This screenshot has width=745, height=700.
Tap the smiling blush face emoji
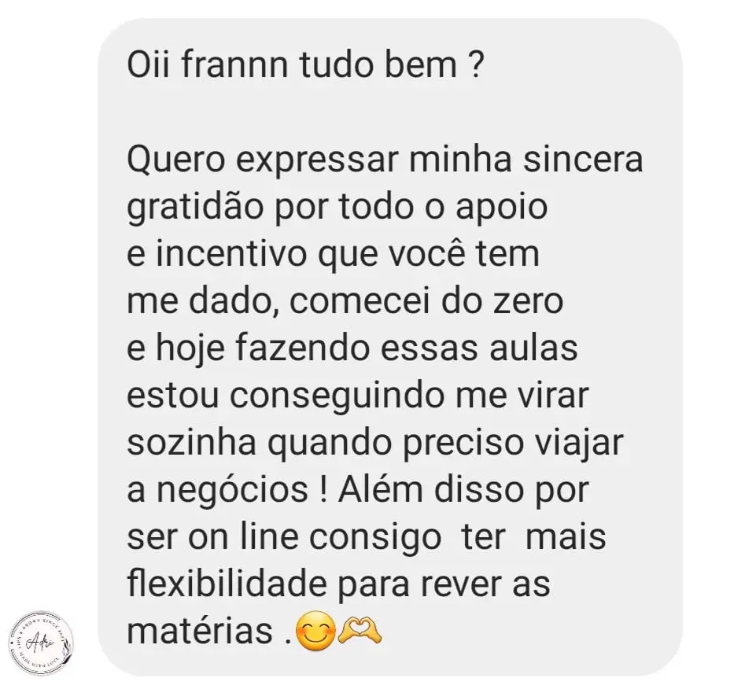315,632
